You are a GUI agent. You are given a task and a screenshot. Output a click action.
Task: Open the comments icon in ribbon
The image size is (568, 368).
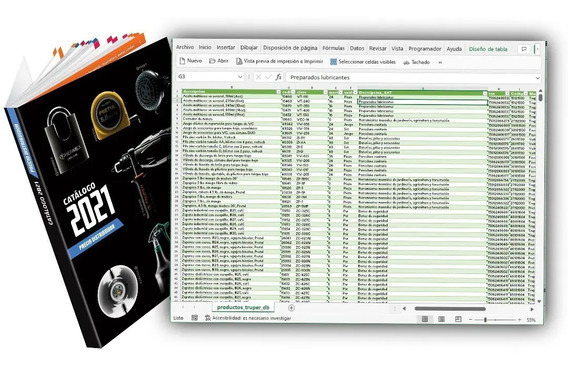[524, 49]
